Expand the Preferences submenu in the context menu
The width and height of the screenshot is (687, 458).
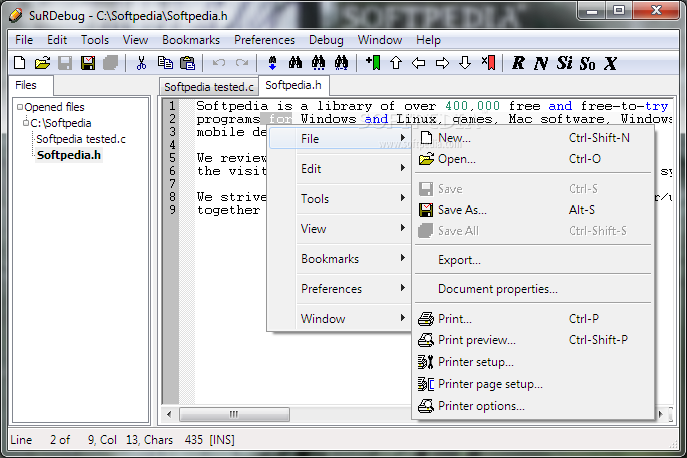(353, 289)
